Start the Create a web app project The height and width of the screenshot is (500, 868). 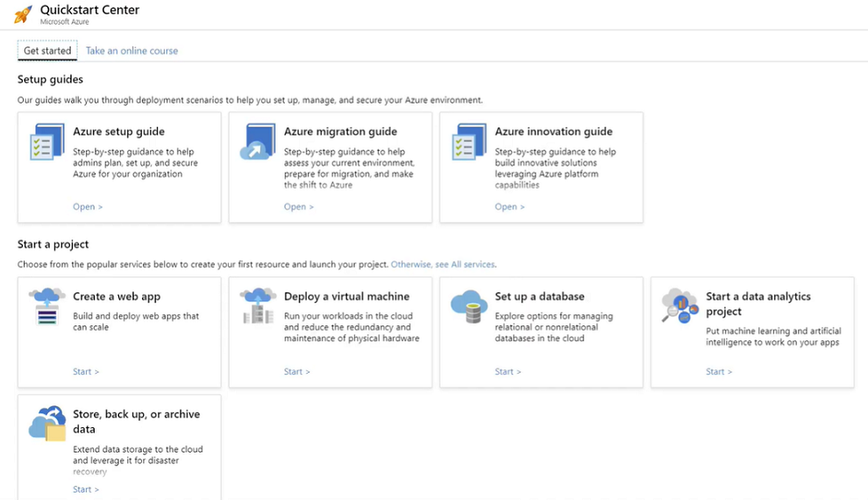(x=86, y=372)
